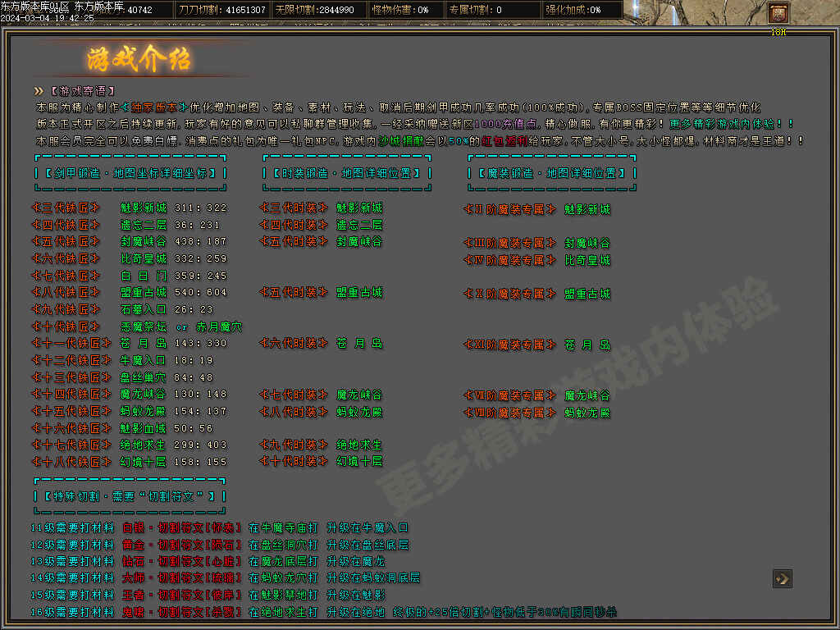Select the VII阶魔装专属 link

509,396
